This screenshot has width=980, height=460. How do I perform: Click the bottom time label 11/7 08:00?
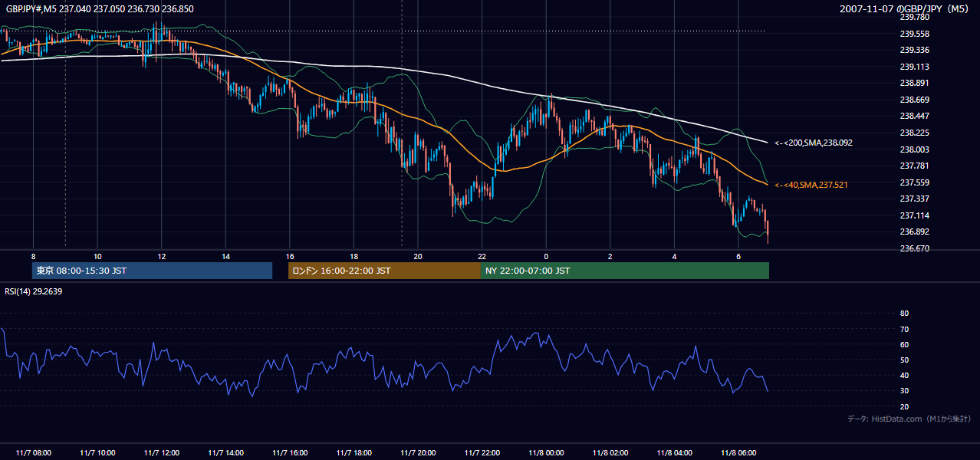pos(33,452)
